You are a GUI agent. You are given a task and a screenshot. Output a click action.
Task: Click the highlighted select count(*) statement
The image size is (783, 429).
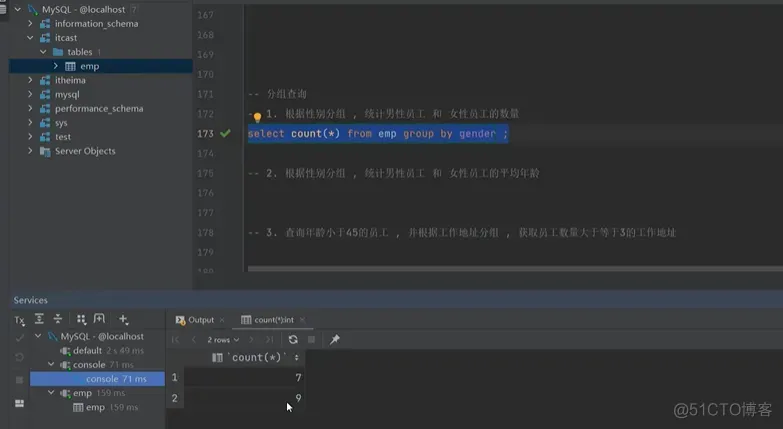(378, 133)
